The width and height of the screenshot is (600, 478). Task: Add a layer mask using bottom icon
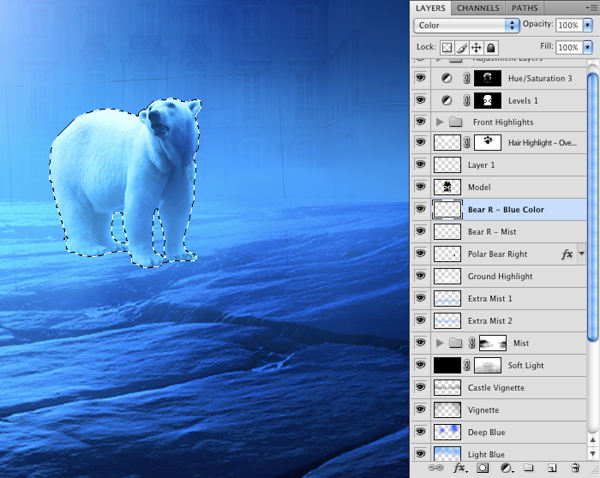[x=482, y=468]
